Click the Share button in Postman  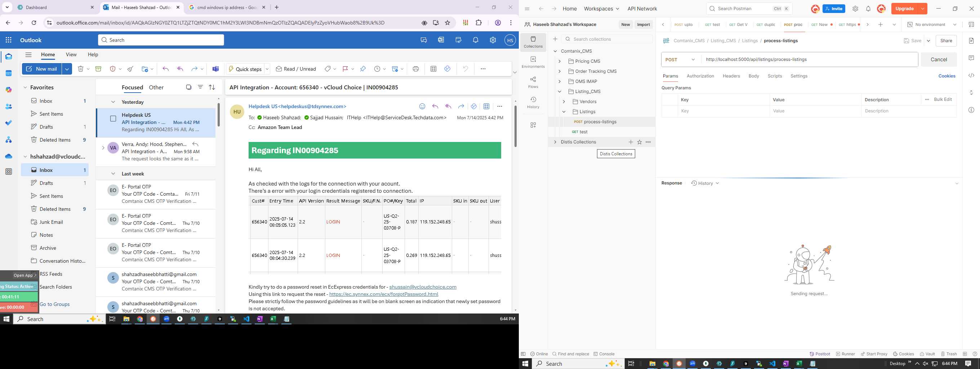(x=946, y=41)
